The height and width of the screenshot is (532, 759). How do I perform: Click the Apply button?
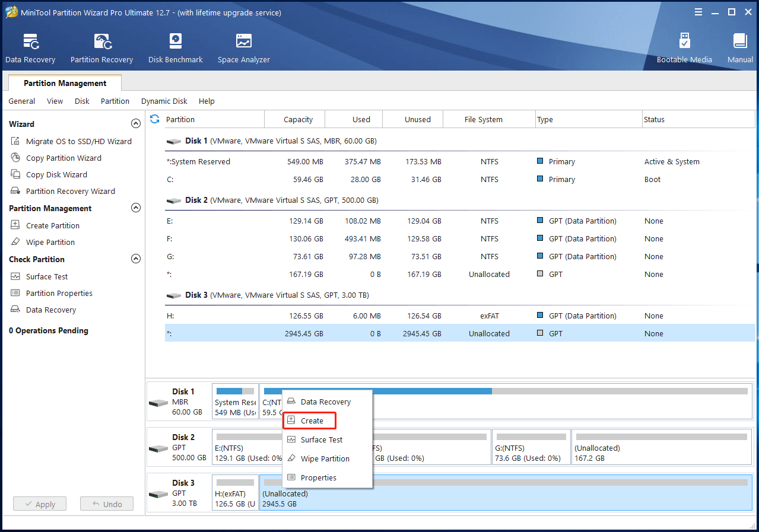(40, 504)
